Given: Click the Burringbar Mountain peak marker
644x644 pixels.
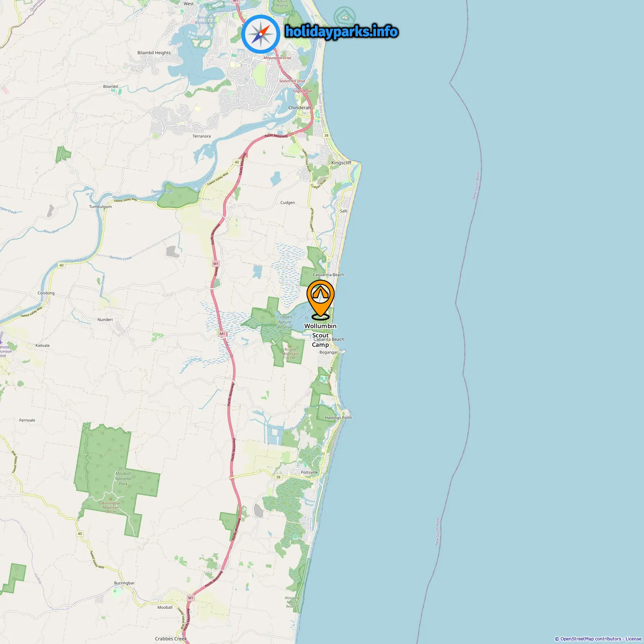Looking at the screenshot, I should pyautogui.click(x=111, y=498).
